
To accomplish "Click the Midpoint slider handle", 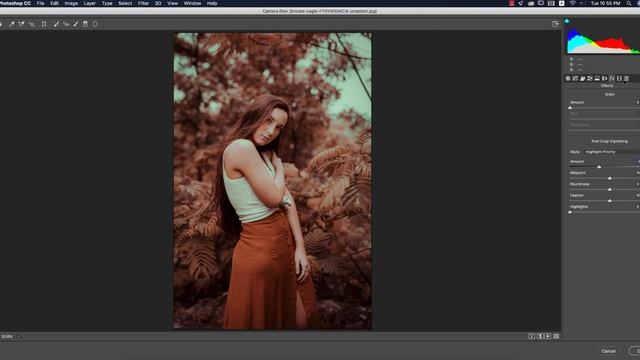I will click(x=610, y=178).
